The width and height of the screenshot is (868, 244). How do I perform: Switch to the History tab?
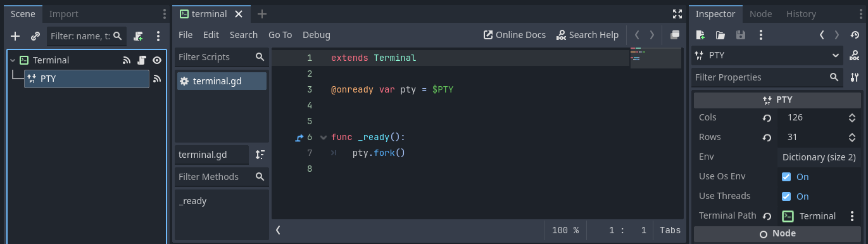tap(801, 13)
